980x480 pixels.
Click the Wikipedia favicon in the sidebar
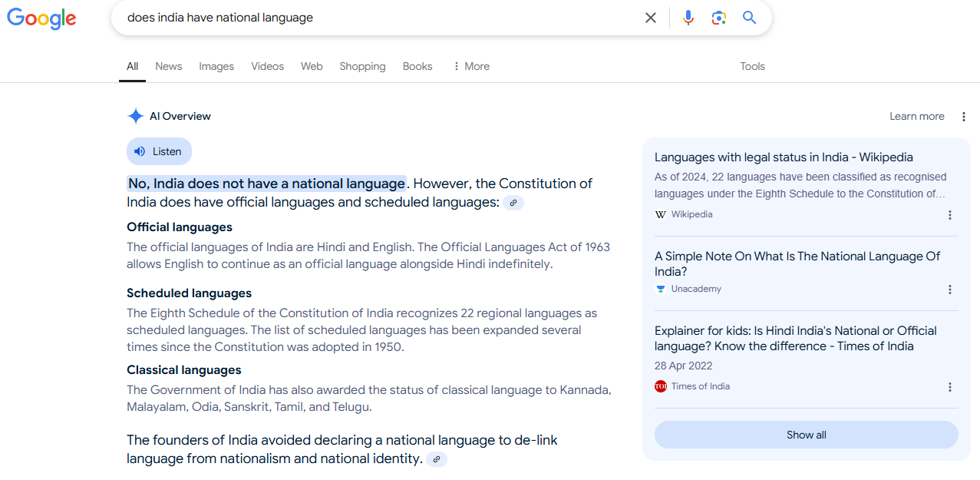click(660, 214)
